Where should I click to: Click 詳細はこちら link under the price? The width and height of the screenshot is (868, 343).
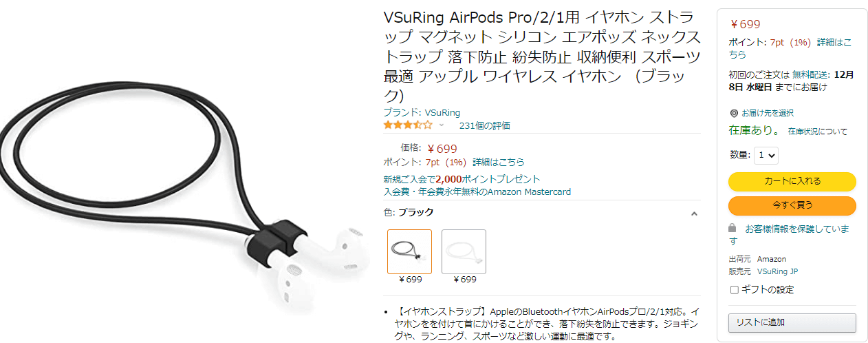(x=498, y=163)
